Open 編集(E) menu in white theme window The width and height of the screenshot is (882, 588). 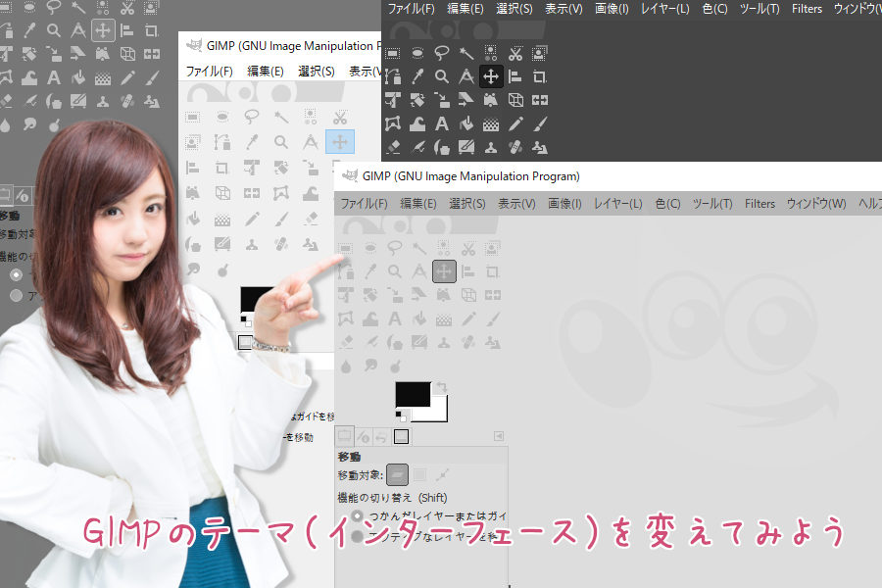tap(265, 72)
